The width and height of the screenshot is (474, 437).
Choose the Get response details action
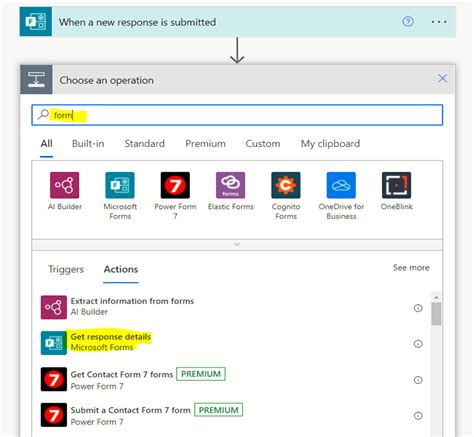pos(111,337)
